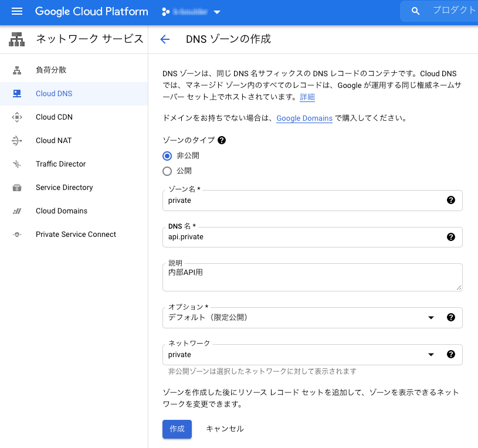Click the 説明 textarea resize handle

click(x=459, y=288)
